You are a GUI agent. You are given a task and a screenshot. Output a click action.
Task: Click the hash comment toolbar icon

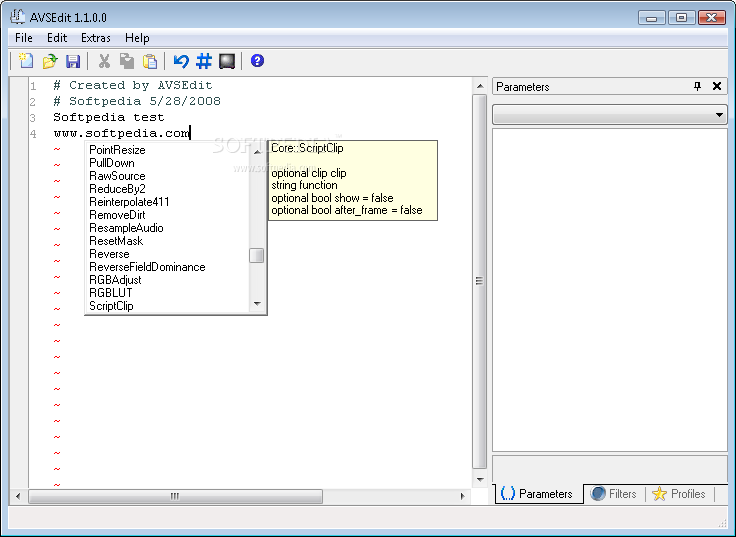tap(204, 61)
